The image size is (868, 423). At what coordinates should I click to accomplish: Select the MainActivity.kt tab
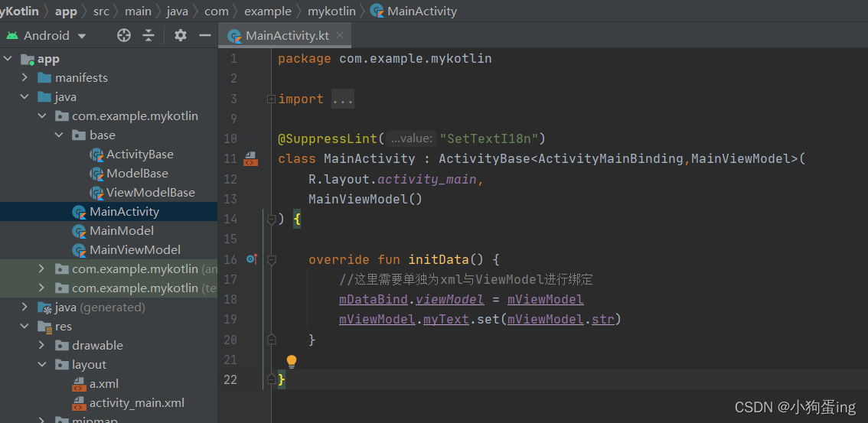click(x=288, y=36)
